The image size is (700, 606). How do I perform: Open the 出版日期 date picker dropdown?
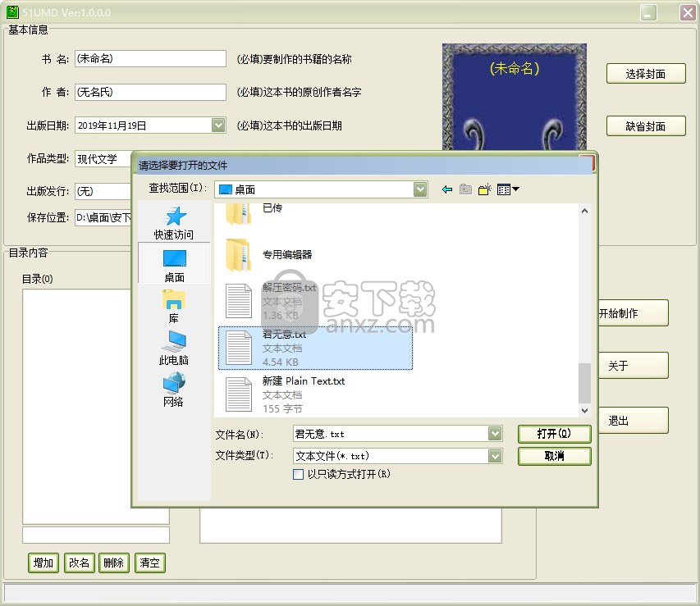point(217,125)
